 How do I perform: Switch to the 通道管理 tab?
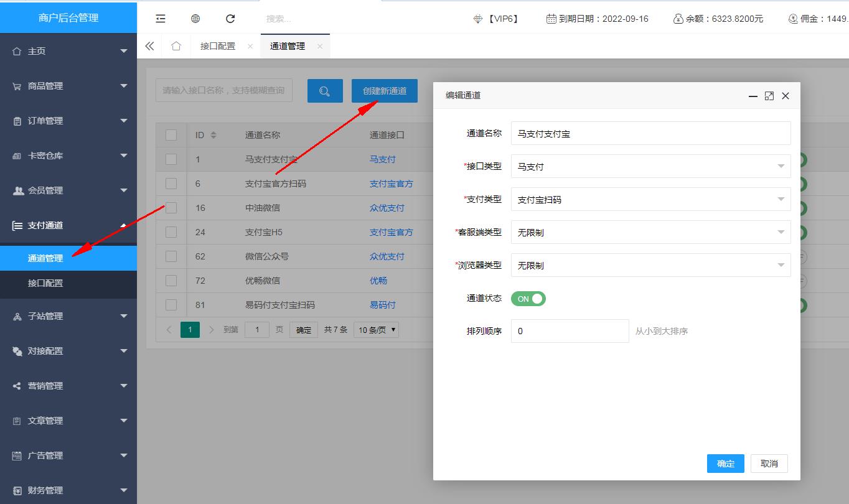tap(288, 46)
